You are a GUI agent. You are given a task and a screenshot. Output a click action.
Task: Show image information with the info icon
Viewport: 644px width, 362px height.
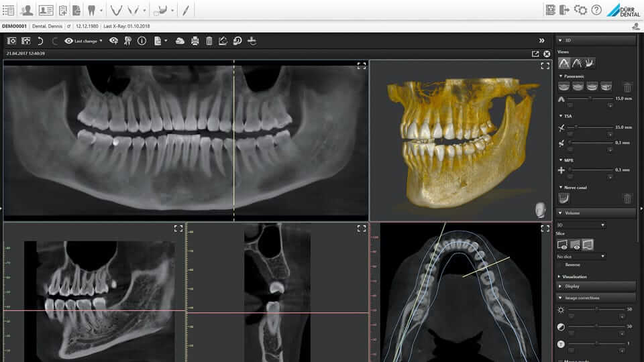click(142, 41)
